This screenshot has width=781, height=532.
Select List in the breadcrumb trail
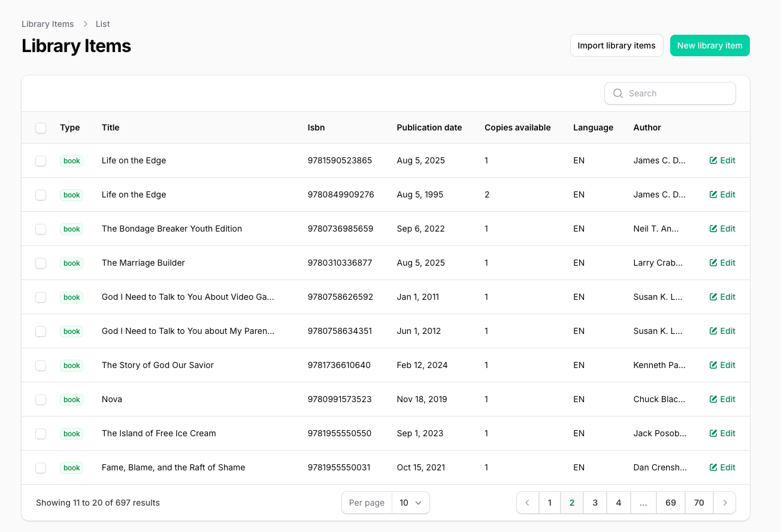(x=102, y=24)
